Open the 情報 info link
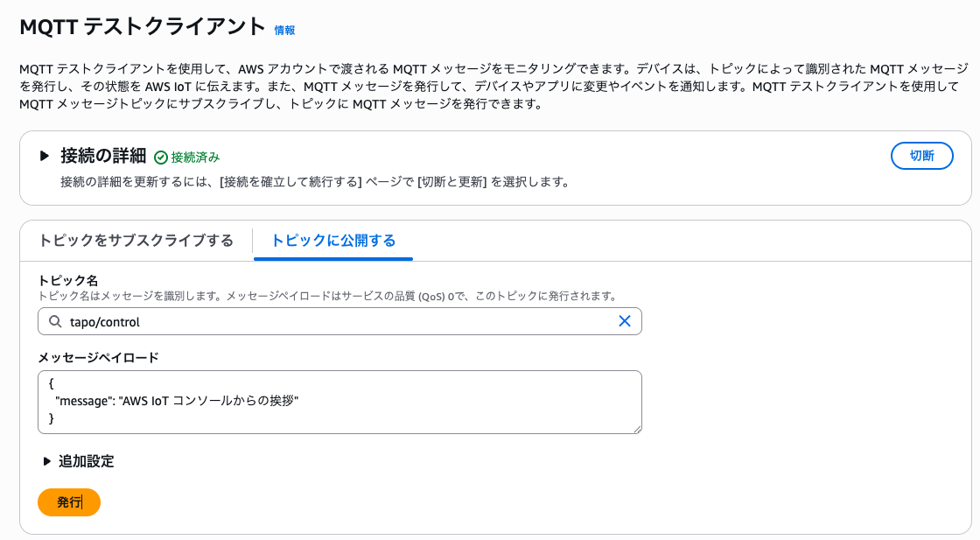Screen dimensions: 980x540 click(284, 30)
